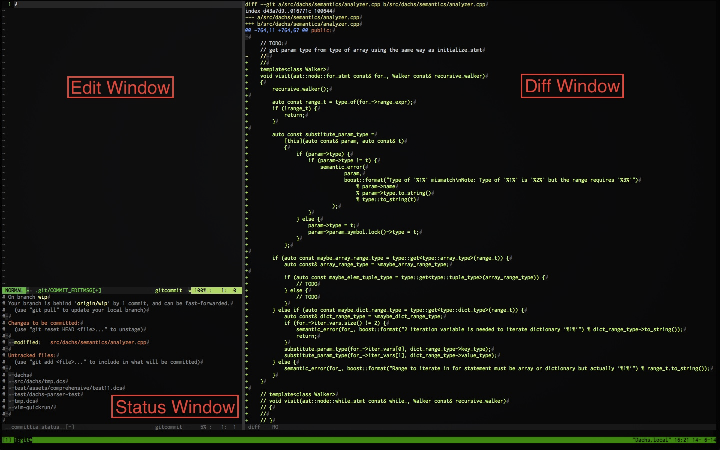The height and width of the screenshot is (450, 720).
Task: Click the 'auto const& array_range_type =' line
Action: [x=368, y=264]
